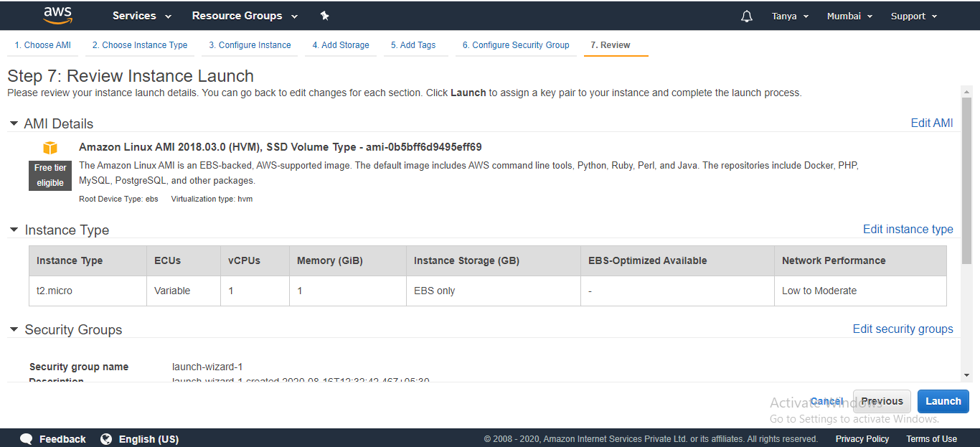
Task: Click the vertical scrollbar thumb
Action: point(966,180)
